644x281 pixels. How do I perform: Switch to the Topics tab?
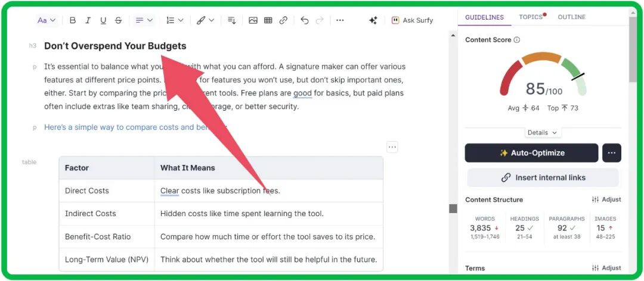click(x=531, y=17)
